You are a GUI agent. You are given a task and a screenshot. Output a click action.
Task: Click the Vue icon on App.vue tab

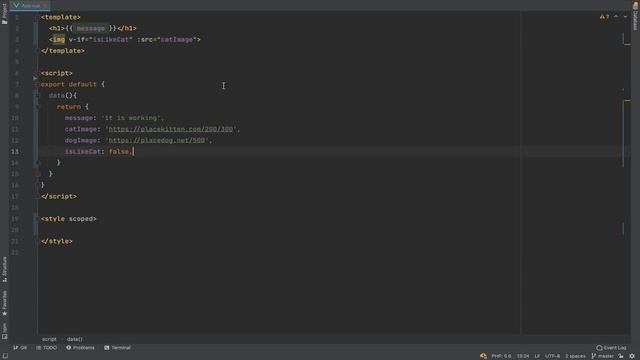pyautogui.click(x=16, y=5)
